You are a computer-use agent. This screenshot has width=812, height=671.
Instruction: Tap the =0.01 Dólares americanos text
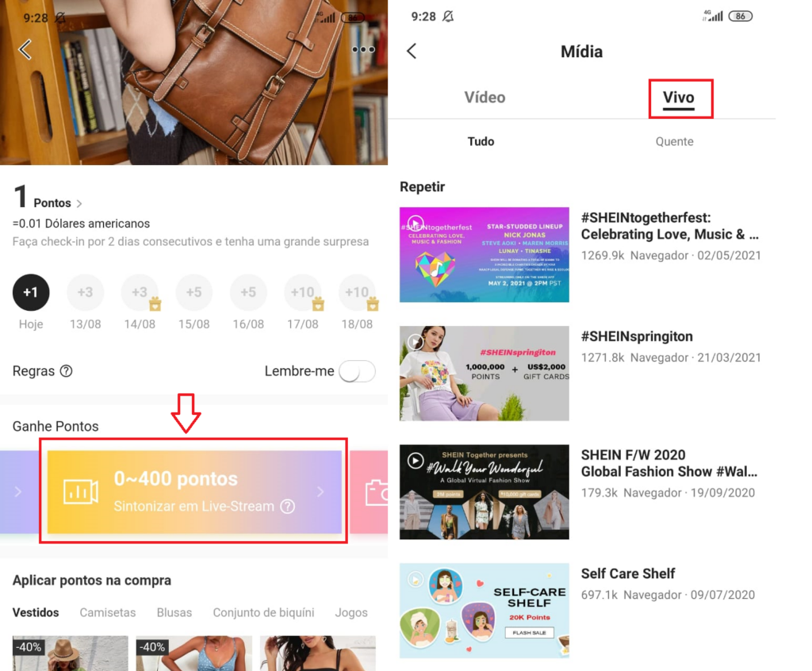click(x=82, y=224)
